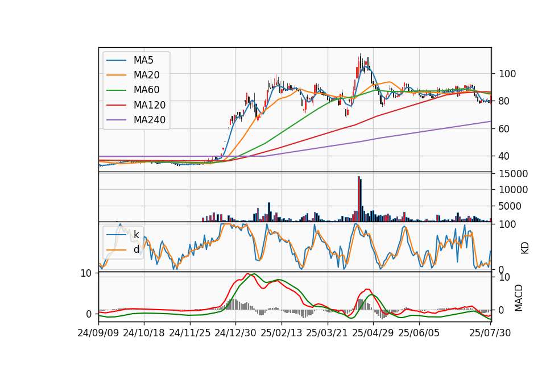Click the MACD axis title

pos(519,298)
